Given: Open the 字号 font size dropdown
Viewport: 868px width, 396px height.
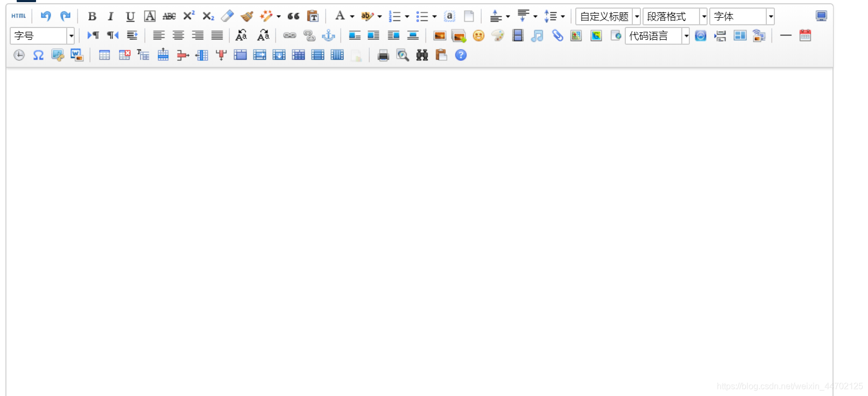Looking at the screenshot, I should (x=42, y=36).
